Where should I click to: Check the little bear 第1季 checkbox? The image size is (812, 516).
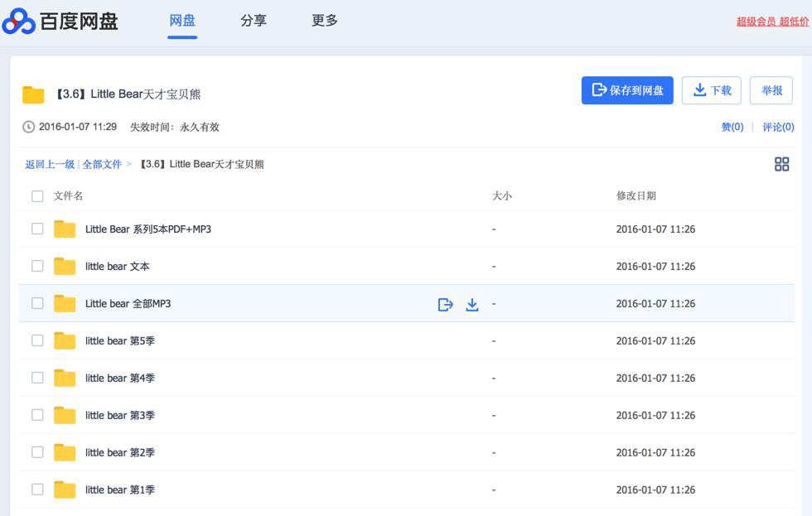click(37, 489)
